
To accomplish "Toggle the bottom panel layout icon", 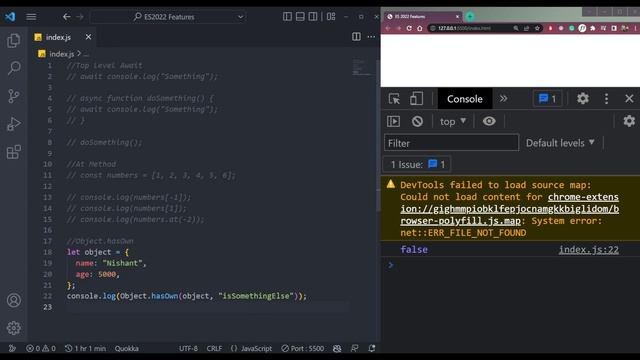I will pyautogui.click(x=300, y=17).
